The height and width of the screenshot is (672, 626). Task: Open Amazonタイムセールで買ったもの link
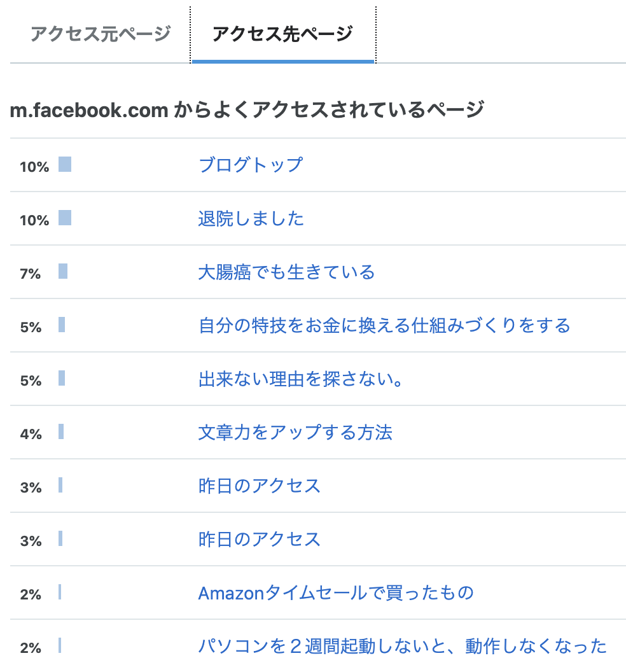click(x=336, y=592)
